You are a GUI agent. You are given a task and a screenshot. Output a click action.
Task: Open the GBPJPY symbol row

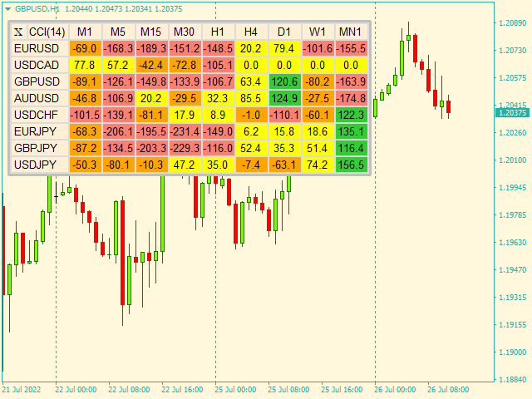coord(40,148)
